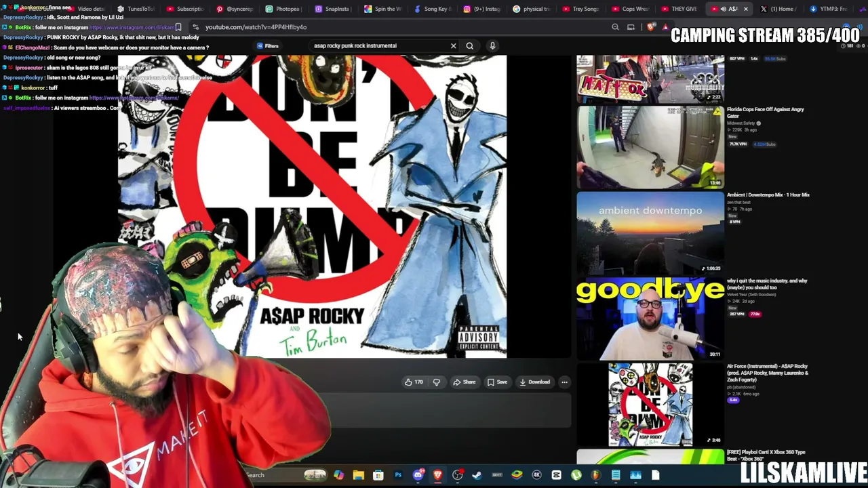Screen dimensions: 868x488
Task: Open Microsoft Store from the taskbar
Action: pos(378,475)
